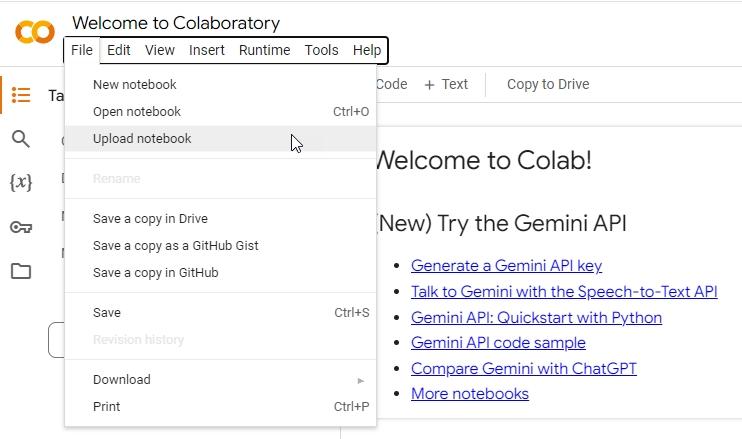Open the Secrets key icon
Image resolution: width=742 pixels, height=439 pixels.
[x=21, y=227]
